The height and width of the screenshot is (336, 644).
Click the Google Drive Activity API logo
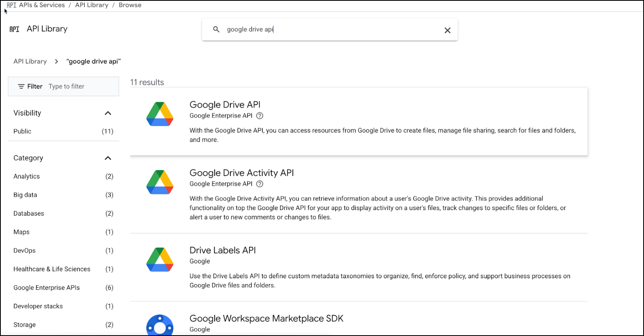point(160,182)
